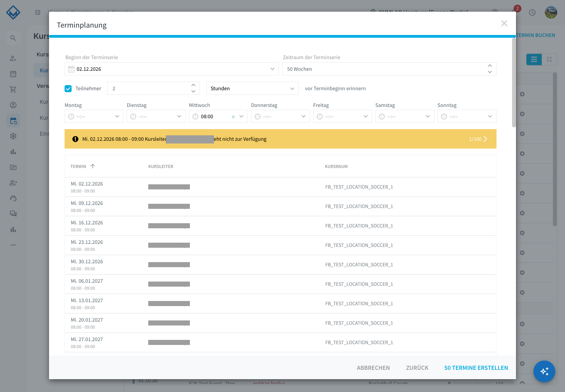Open the notifications bell with badge 2

pos(515,12)
